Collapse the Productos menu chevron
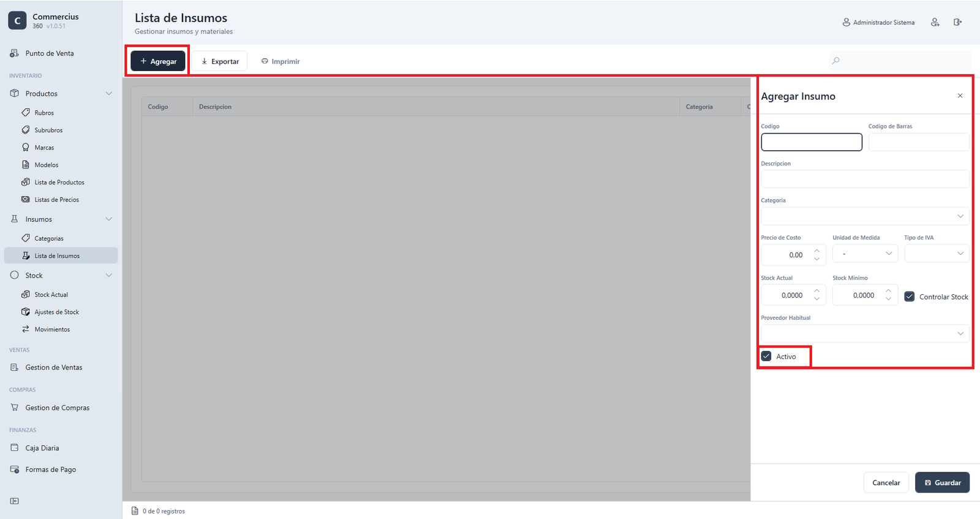Viewport: 980px width, 519px height. 109,94
